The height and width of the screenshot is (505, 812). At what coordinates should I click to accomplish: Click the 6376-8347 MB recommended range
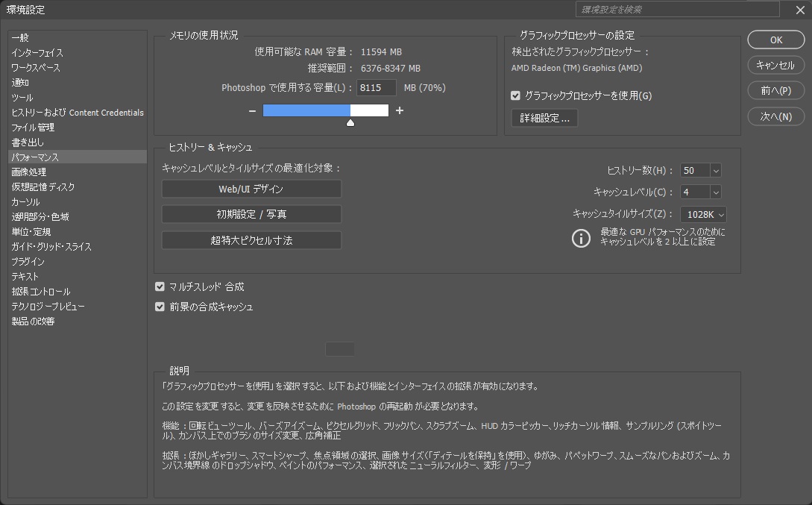pyautogui.click(x=391, y=69)
